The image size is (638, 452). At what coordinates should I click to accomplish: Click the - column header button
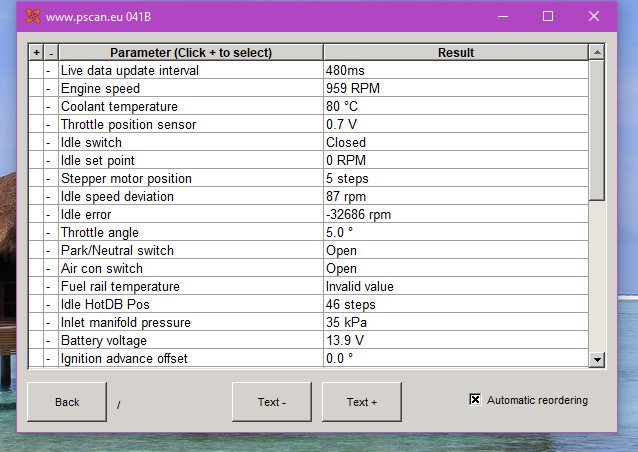coord(51,52)
